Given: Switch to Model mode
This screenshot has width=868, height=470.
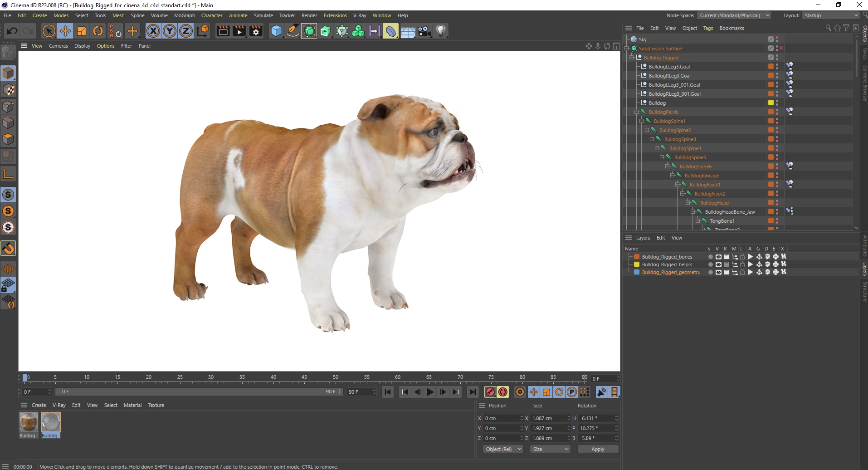Looking at the screenshot, I should 8,73.
